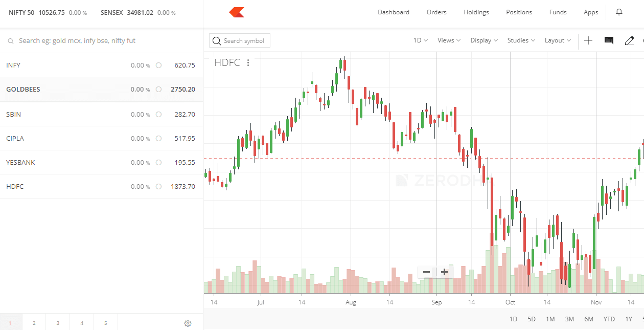Open the 1D interval dropdown
Screen dimensions: 644x330
(420, 40)
